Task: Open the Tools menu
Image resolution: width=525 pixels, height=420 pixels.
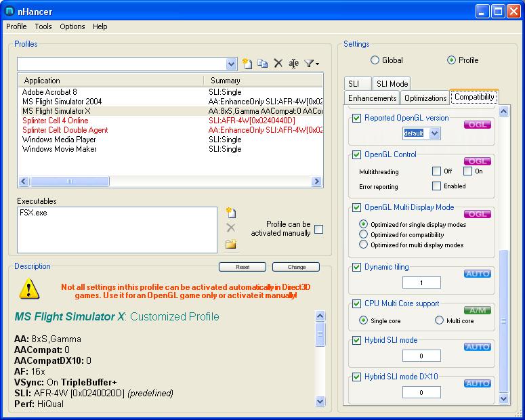Action: click(43, 26)
